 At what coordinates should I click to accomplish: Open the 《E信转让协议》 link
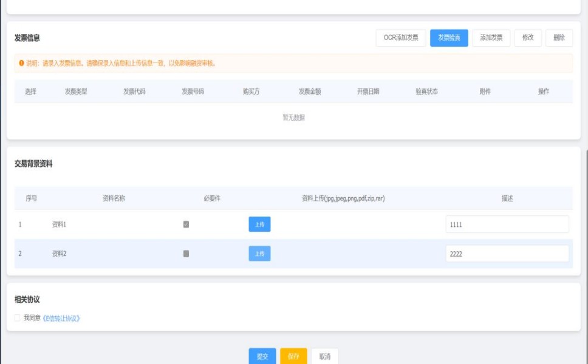tap(61, 318)
